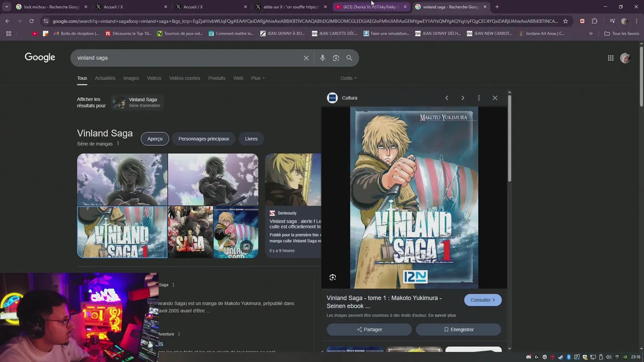Open three-dot options in image panel
644x362 pixels.
pyautogui.click(x=479, y=98)
